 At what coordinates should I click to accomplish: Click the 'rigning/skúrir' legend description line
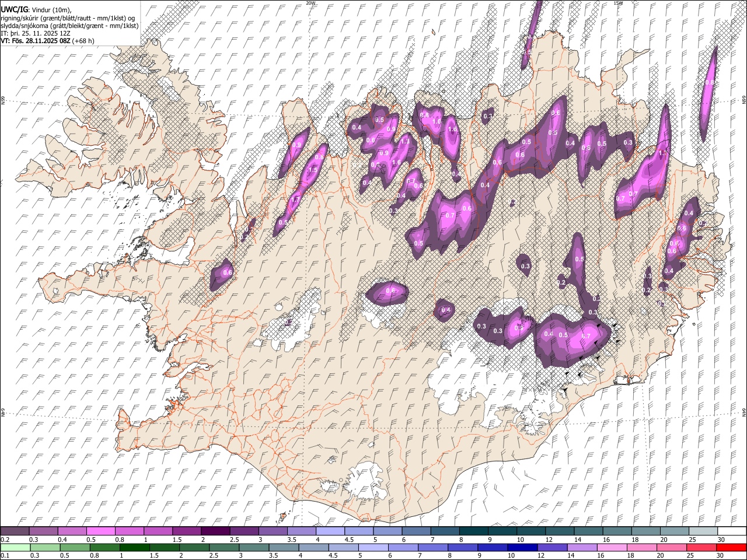pos(68,17)
